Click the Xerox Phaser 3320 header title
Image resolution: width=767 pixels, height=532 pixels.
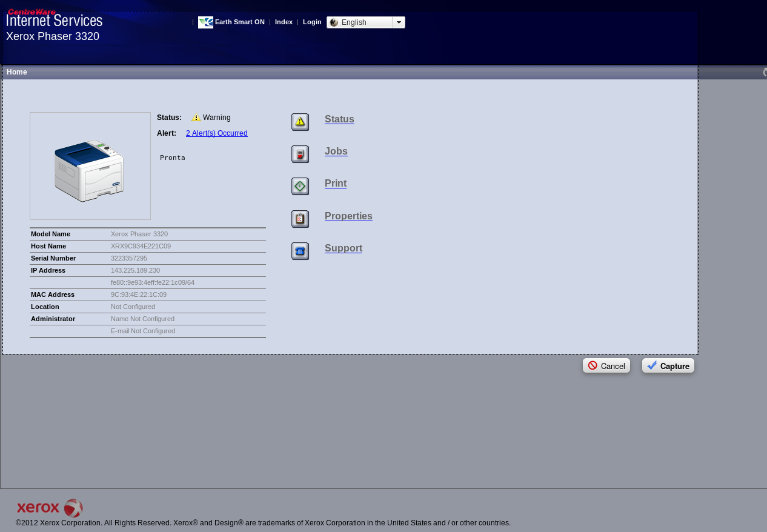[53, 36]
